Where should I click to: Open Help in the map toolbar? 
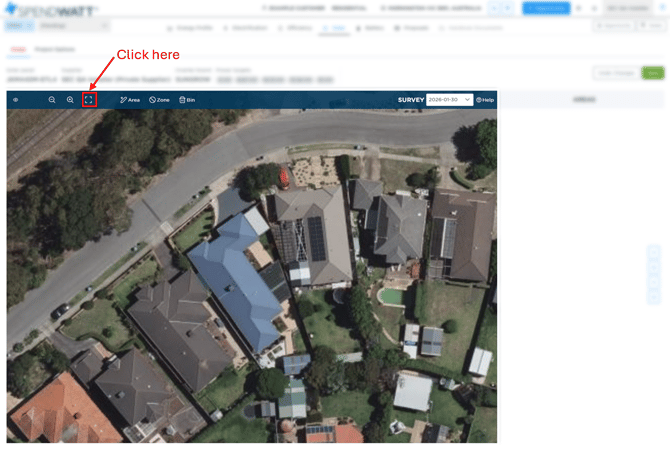click(x=485, y=100)
